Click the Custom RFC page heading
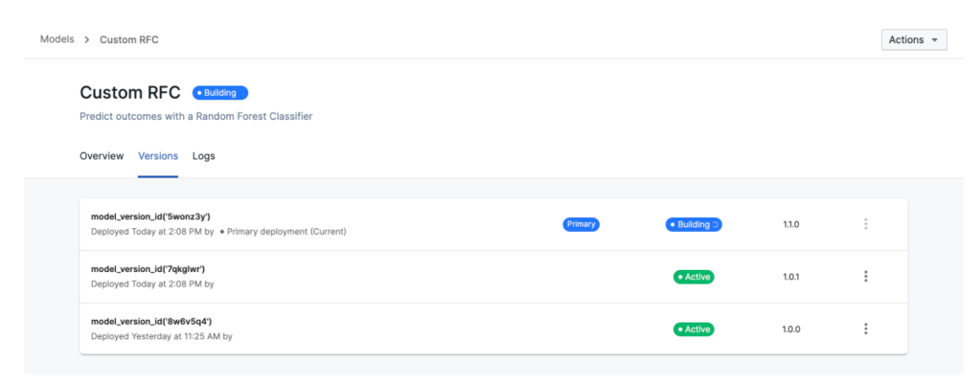 pyautogui.click(x=129, y=93)
